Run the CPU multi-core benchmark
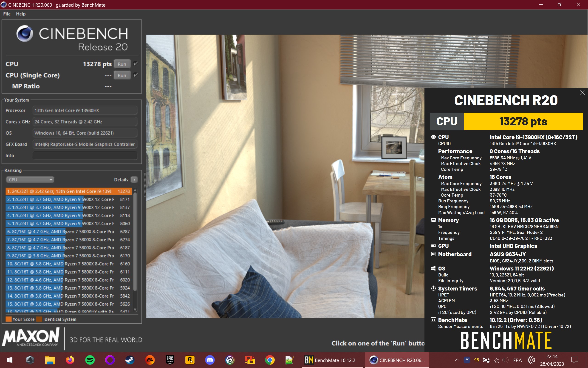 coord(122,64)
